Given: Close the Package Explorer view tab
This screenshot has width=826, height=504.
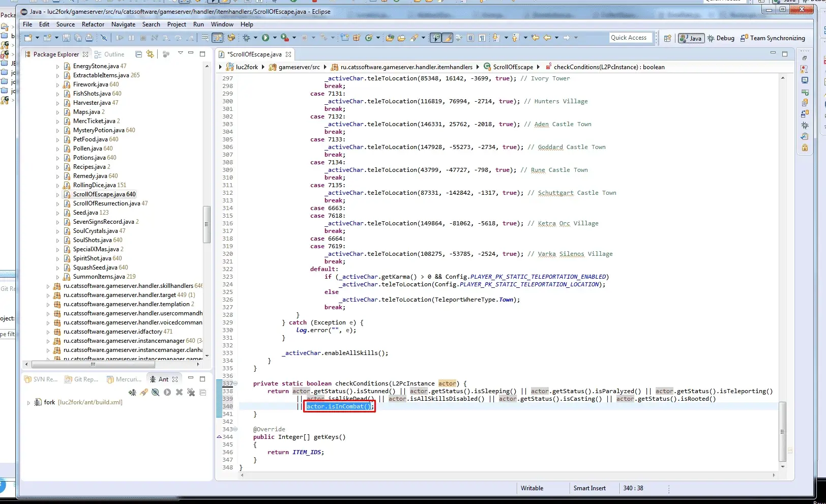Looking at the screenshot, I should tap(85, 54).
